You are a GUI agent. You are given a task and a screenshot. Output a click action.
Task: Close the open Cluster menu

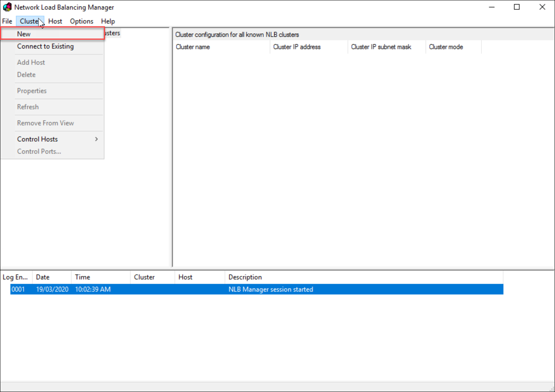point(30,21)
